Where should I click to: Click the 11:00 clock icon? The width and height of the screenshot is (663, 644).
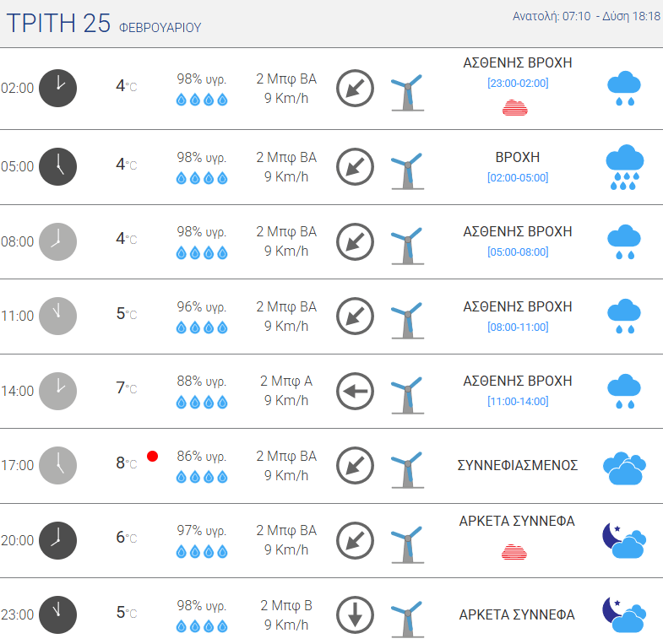pos(57,316)
